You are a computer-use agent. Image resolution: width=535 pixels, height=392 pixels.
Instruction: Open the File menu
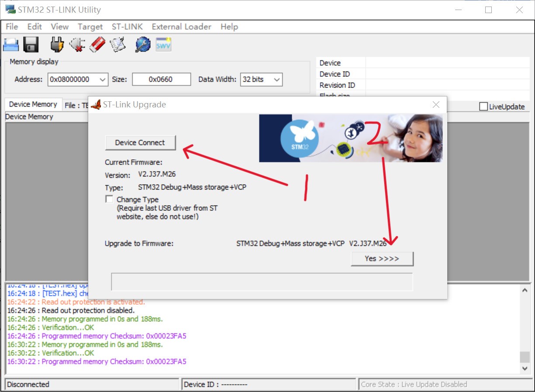12,27
